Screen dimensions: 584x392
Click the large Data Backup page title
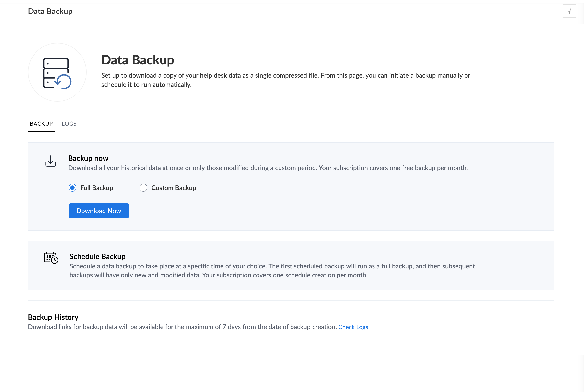coord(138,60)
